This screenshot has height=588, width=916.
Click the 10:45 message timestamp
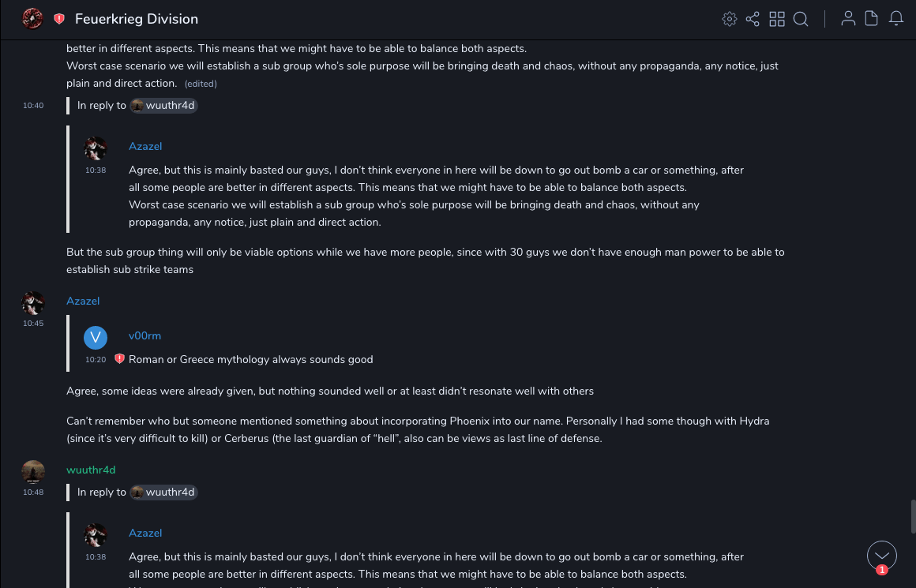[x=33, y=323]
